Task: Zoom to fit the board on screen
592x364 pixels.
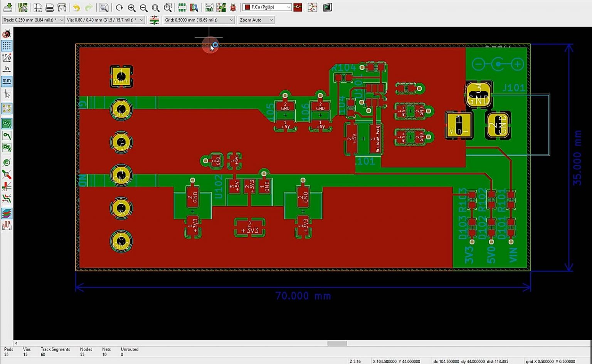Action: 155,7
